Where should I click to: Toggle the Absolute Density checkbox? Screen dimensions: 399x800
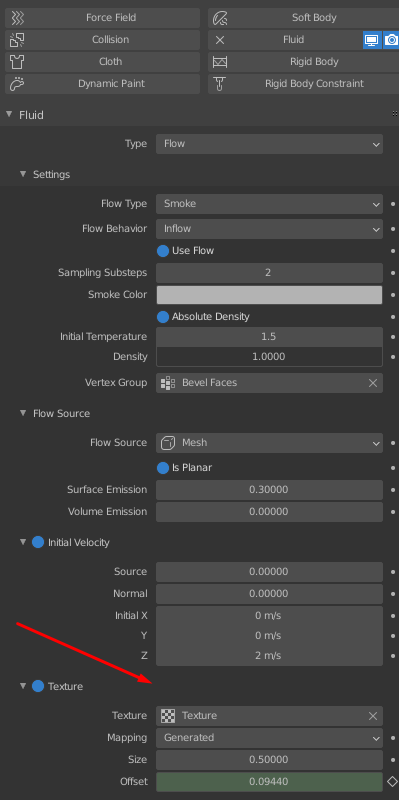tap(163, 317)
